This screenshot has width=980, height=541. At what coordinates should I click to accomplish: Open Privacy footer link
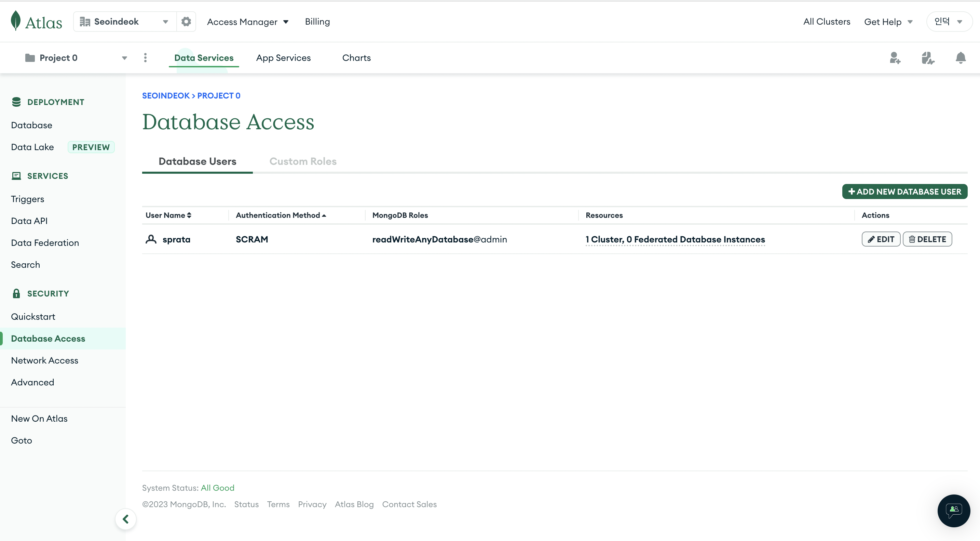[x=312, y=504]
